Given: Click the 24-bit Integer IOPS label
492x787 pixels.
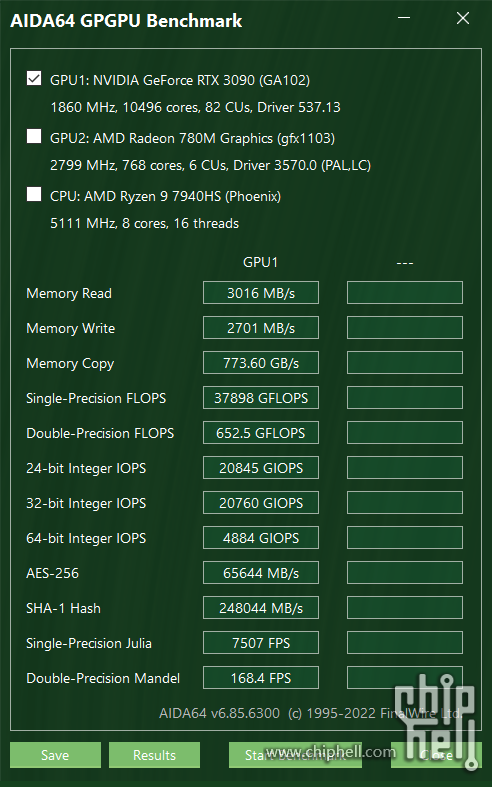Looking at the screenshot, I should tap(86, 469).
